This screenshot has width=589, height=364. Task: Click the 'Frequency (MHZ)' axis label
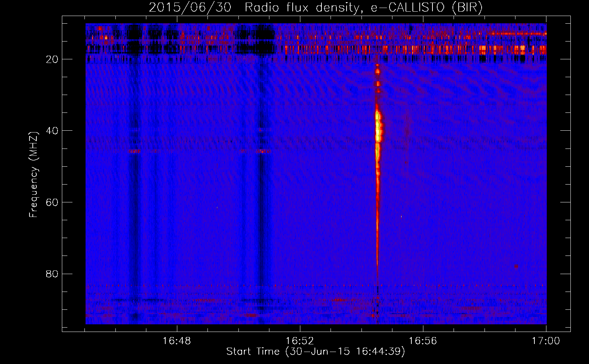(x=33, y=174)
